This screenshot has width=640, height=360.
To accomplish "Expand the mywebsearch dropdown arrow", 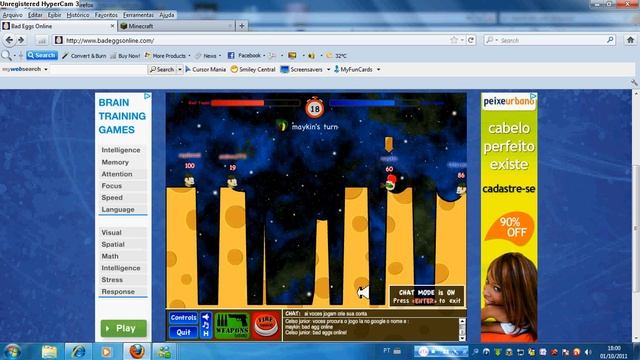I will [x=46, y=69].
